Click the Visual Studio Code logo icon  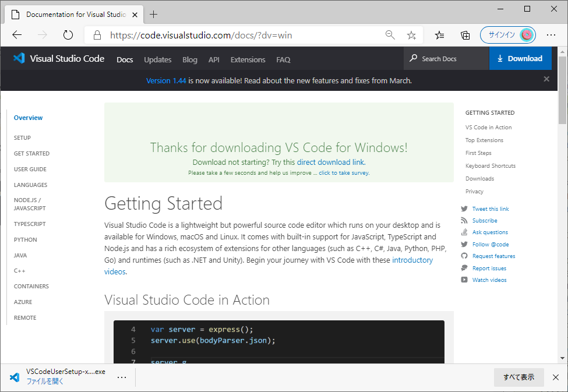click(19, 58)
